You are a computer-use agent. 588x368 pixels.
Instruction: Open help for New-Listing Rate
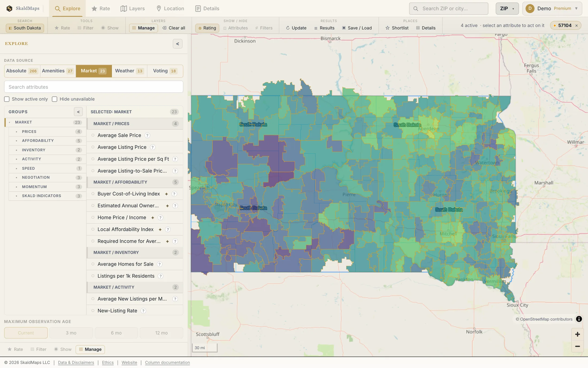pos(143,311)
